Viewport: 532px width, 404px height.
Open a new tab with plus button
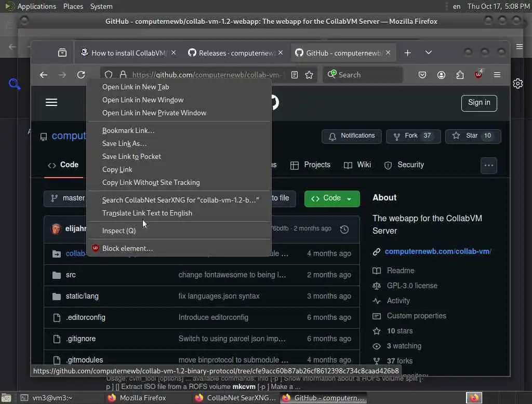point(407,53)
